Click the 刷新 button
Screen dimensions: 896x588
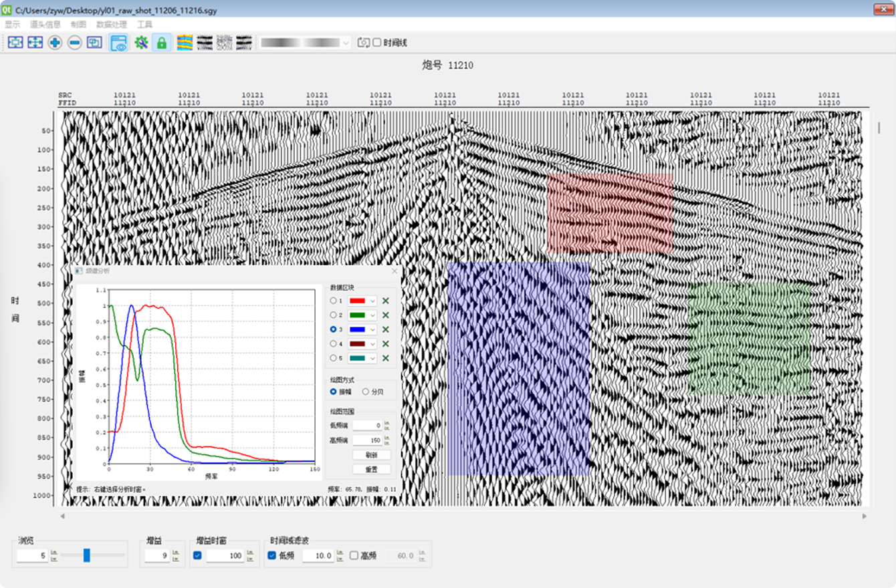371,455
